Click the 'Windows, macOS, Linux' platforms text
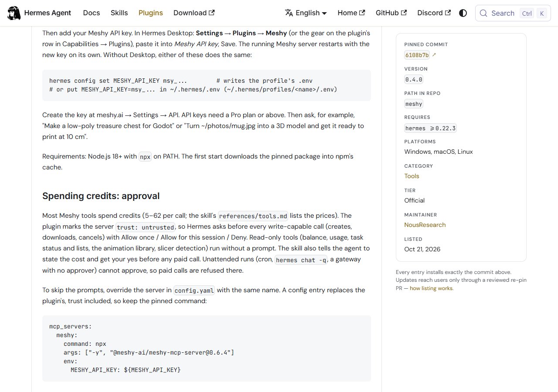This screenshot has height=392, width=558. point(439,152)
